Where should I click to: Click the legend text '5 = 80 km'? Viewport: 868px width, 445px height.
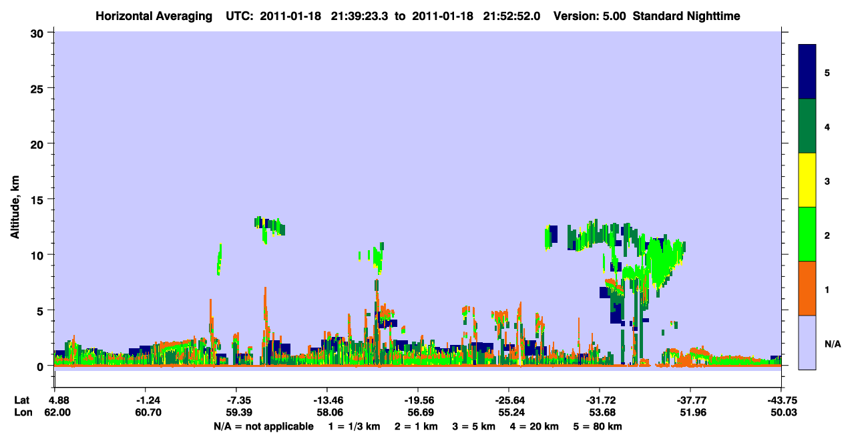pos(598,426)
